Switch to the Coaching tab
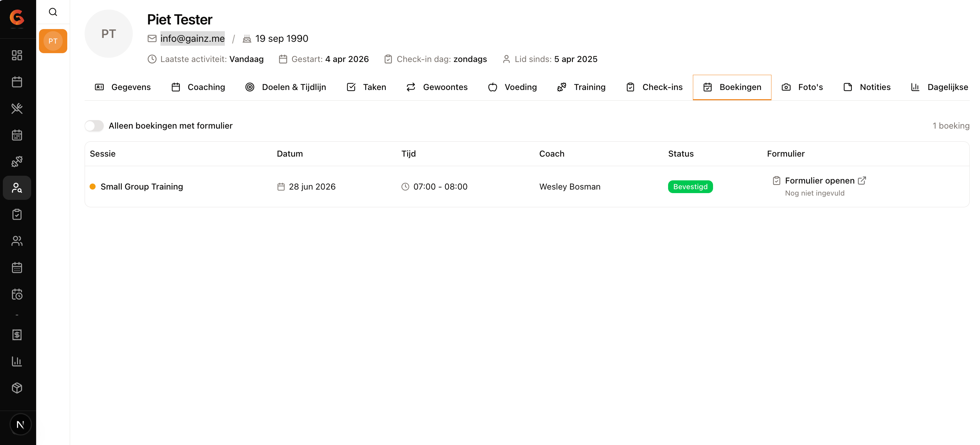 [x=198, y=87]
